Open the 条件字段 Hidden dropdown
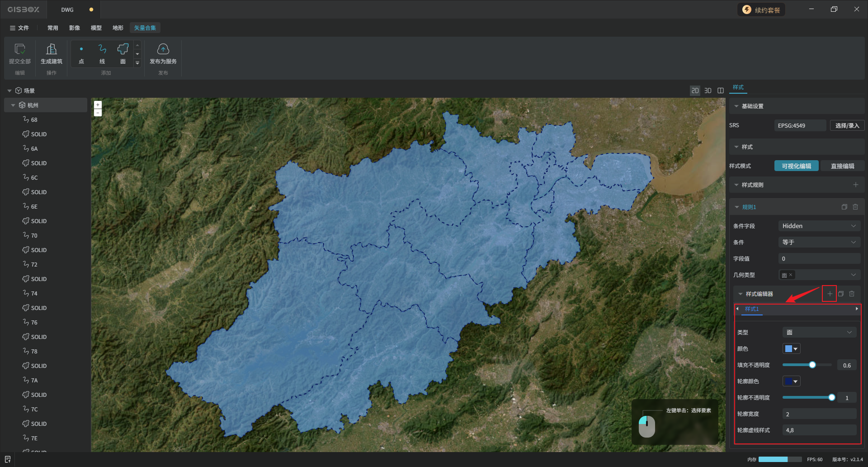This screenshot has height=467, width=868. click(x=819, y=226)
